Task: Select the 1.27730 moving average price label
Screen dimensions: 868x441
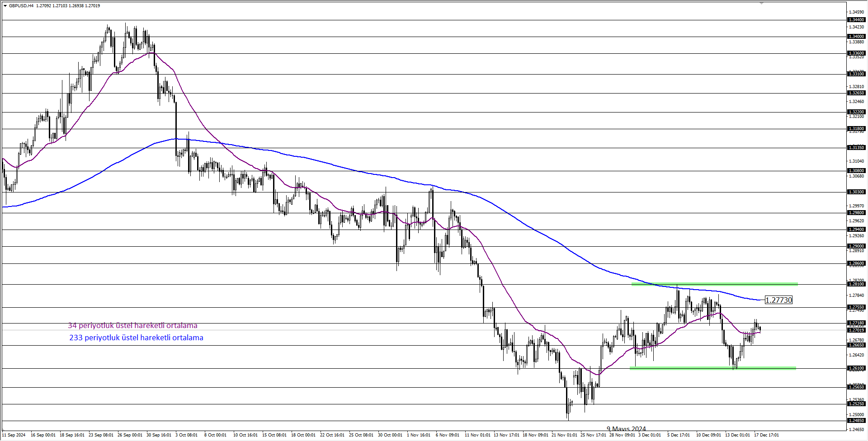Action: [778, 300]
